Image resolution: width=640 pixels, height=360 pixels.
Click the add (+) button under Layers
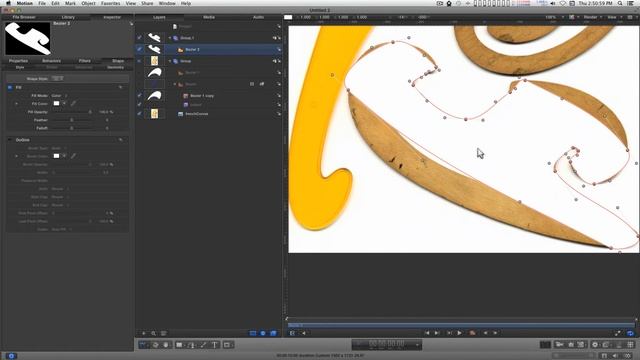pos(143,333)
